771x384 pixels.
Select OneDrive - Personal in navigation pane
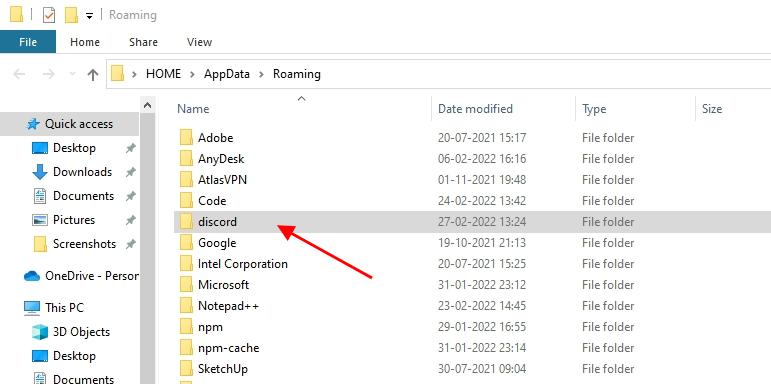(x=91, y=276)
